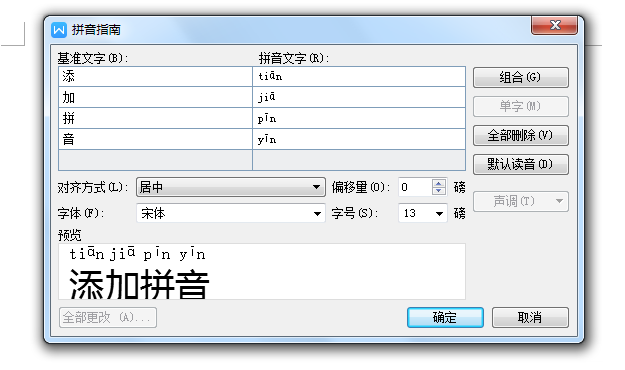Click the 全部更改(A)... button
This screenshot has width=625, height=370.
point(108,317)
